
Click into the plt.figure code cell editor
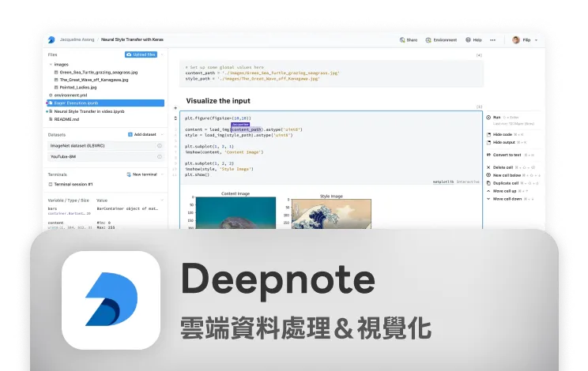(330, 146)
